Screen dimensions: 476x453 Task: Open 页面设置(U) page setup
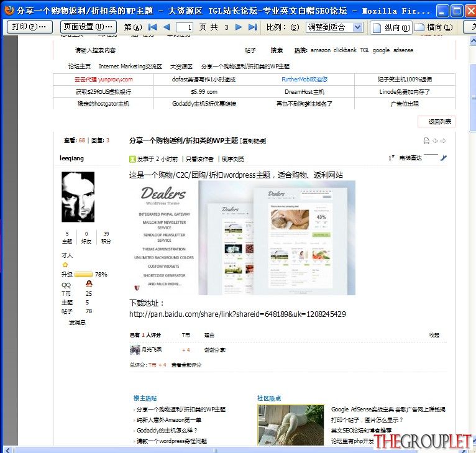[88, 27]
